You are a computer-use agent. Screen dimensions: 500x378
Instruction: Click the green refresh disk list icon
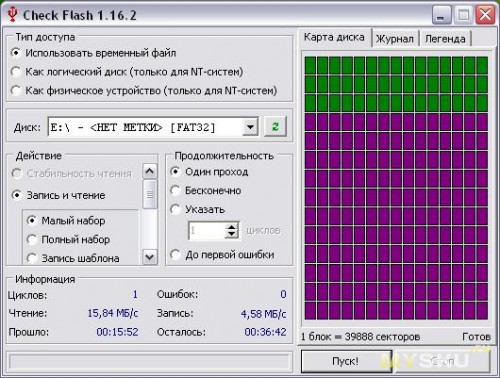click(275, 127)
